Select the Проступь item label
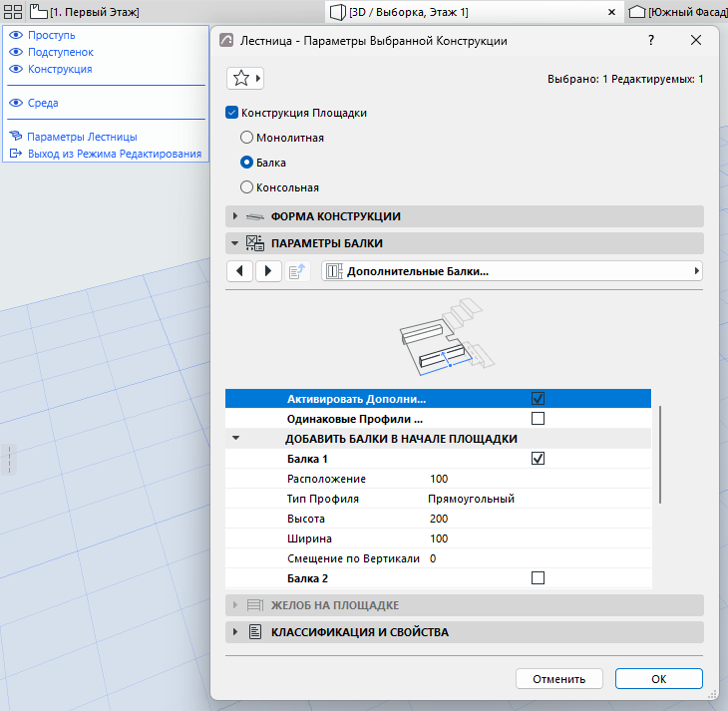The width and height of the screenshot is (728, 711). pos(51,35)
